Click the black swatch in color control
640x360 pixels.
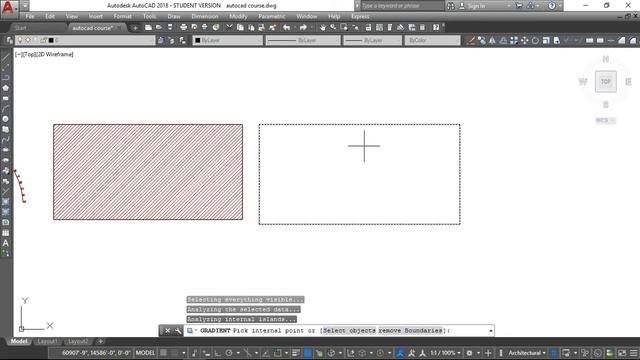(198, 40)
